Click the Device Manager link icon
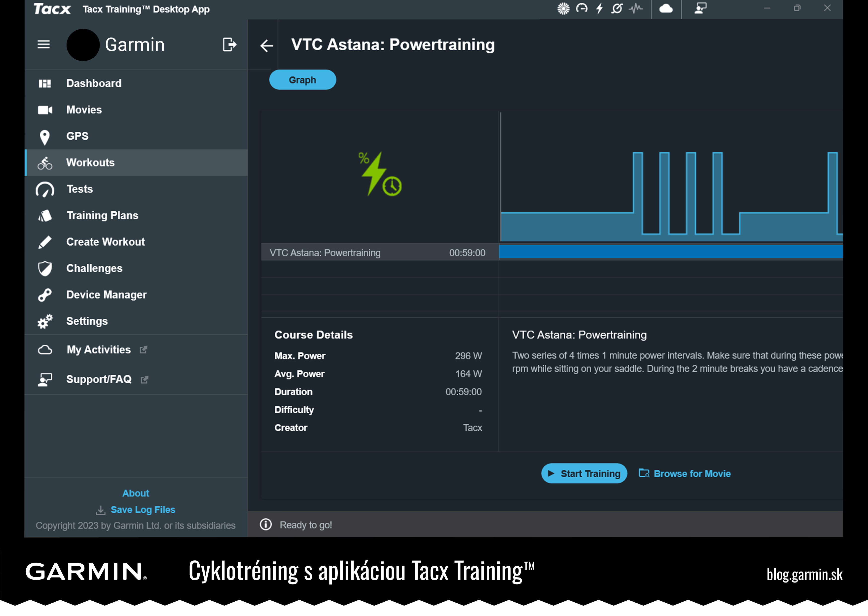The image size is (868, 616). (45, 295)
